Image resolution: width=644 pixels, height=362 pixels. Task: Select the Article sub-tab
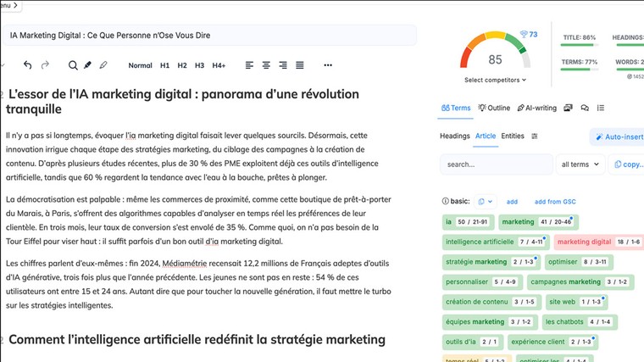click(x=486, y=136)
